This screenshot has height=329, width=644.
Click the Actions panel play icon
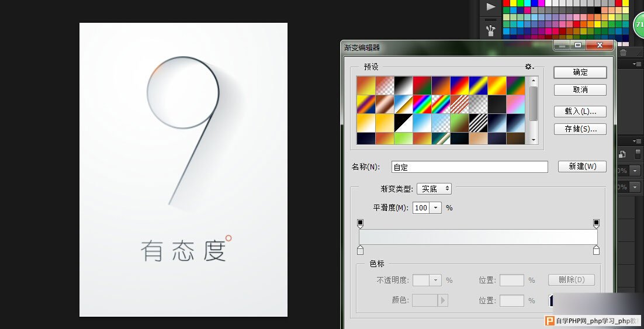(x=491, y=6)
